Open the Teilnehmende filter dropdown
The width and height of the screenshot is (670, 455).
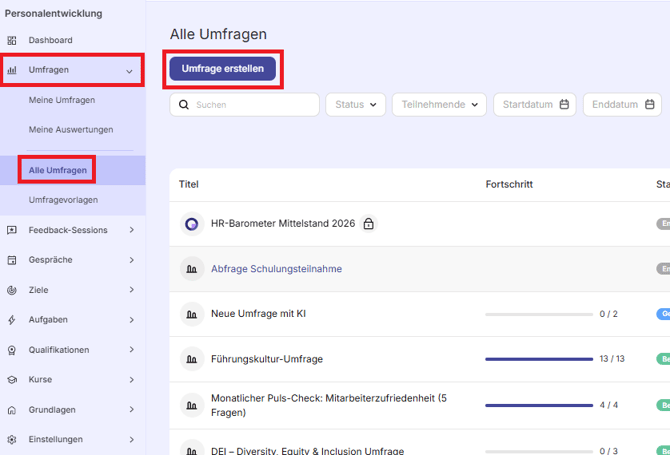[x=439, y=105]
